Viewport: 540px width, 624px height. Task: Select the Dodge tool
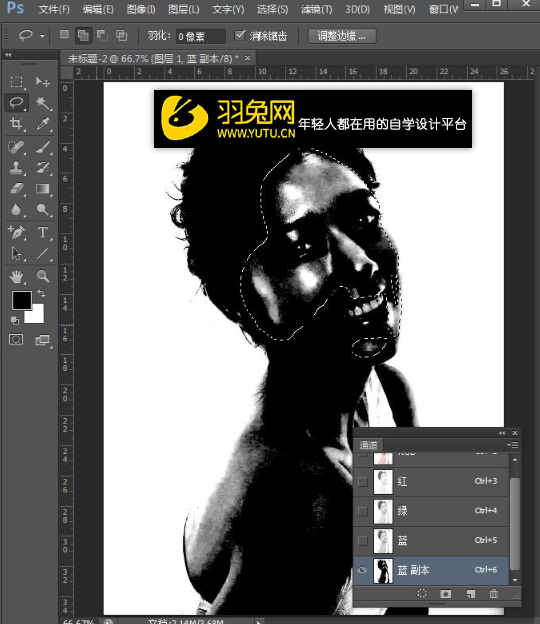42,209
